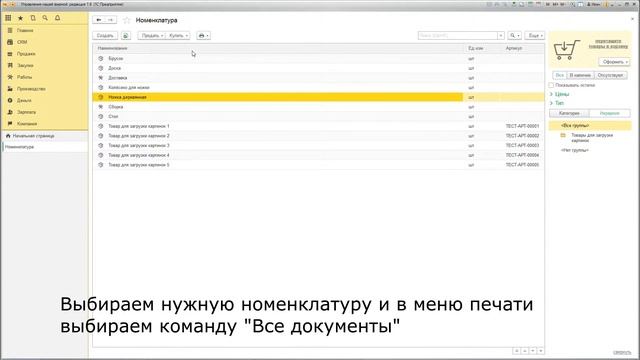Open the sections menu grid icon

point(8,18)
